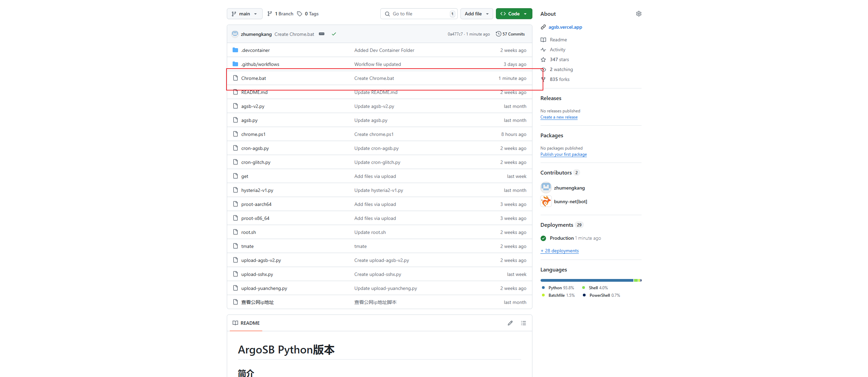
Task: Click bunny-net[bot] contributor avatar
Action: (546, 201)
